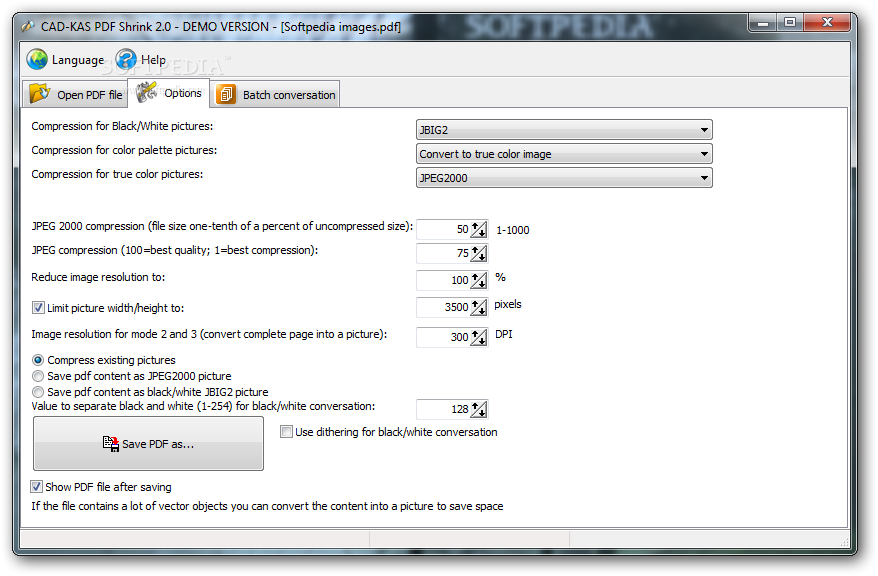
Task: Close the PDF Shrink window
Action: 828,23
